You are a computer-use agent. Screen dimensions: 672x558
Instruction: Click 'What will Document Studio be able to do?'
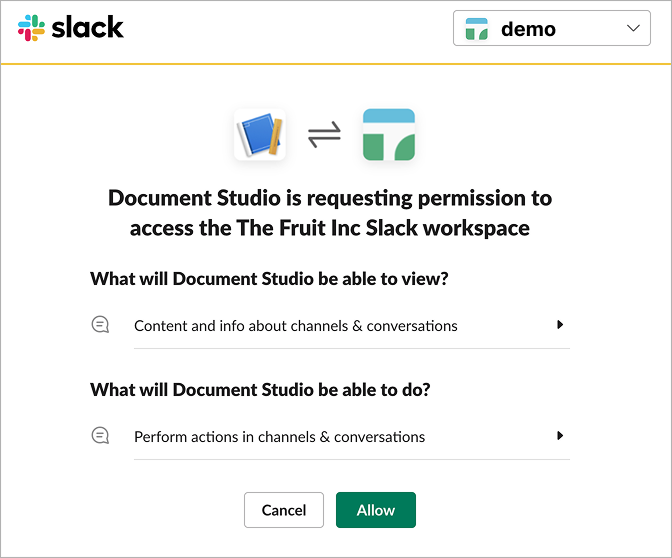coord(260,390)
